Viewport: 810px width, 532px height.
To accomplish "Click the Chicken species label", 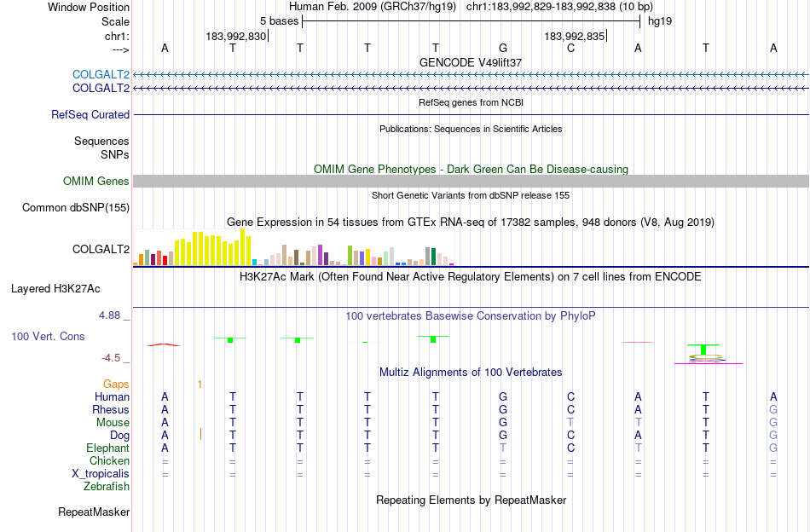I will tap(109, 460).
